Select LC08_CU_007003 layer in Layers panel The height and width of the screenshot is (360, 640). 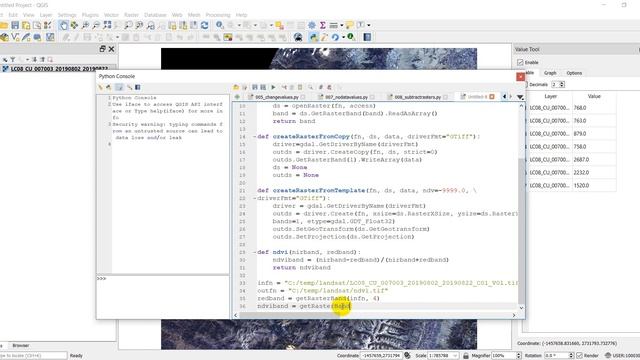[59, 69]
